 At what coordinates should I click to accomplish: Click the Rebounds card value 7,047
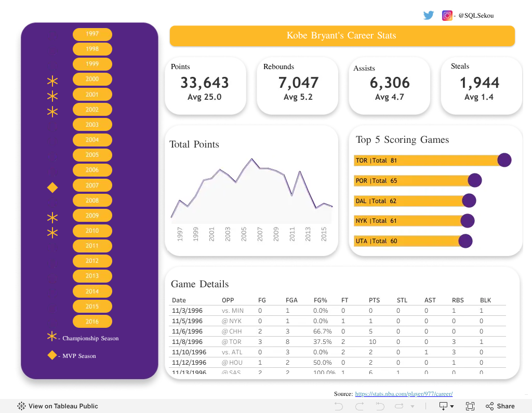(x=298, y=83)
